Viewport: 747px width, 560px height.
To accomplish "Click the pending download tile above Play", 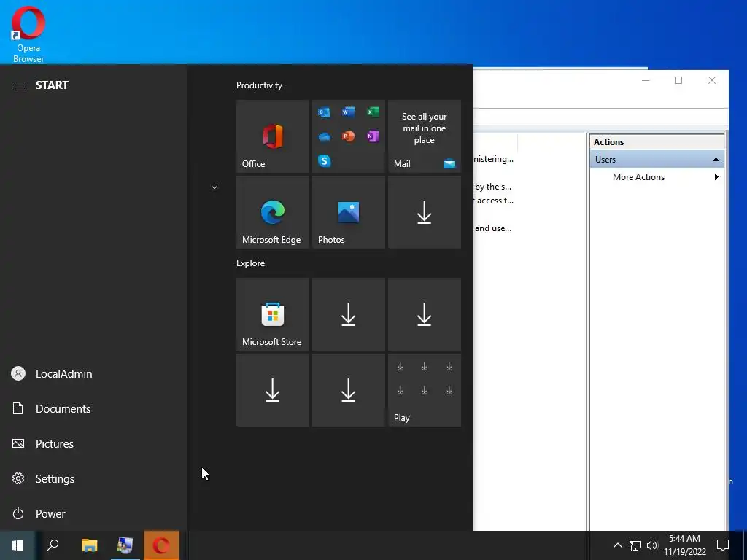I will (x=424, y=314).
